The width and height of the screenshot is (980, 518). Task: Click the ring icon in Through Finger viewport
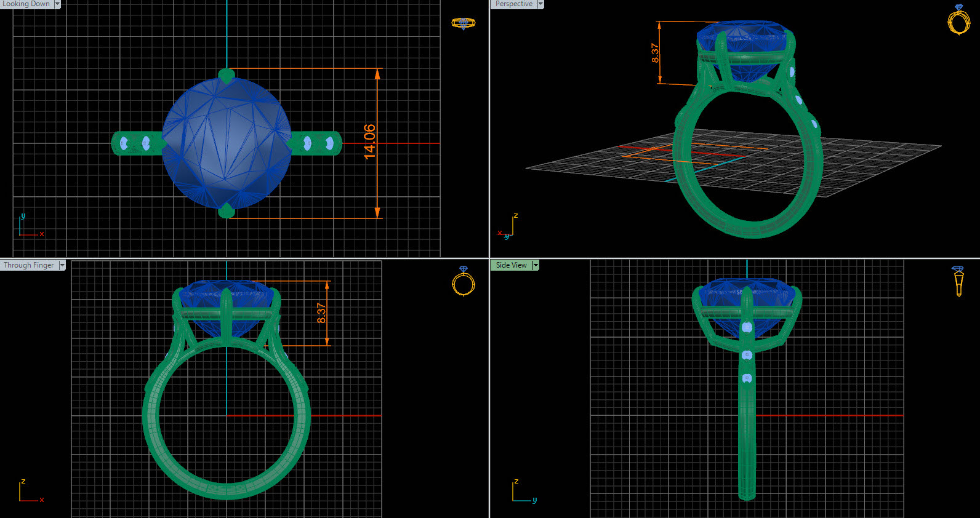[x=464, y=281]
